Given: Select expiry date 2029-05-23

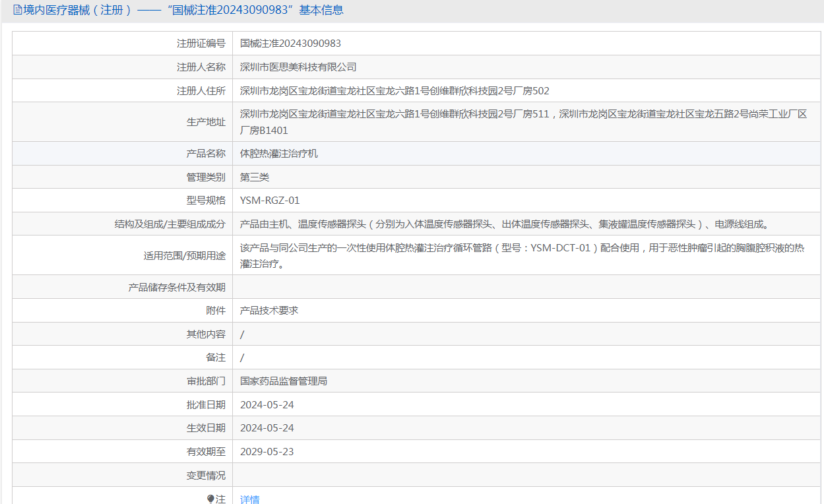Looking at the screenshot, I should click(267, 452).
